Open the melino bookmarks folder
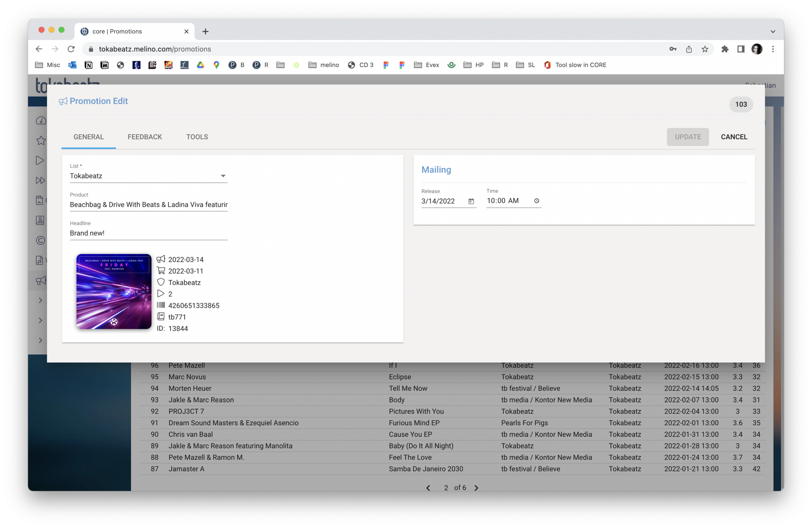812x528 pixels. [x=324, y=65]
